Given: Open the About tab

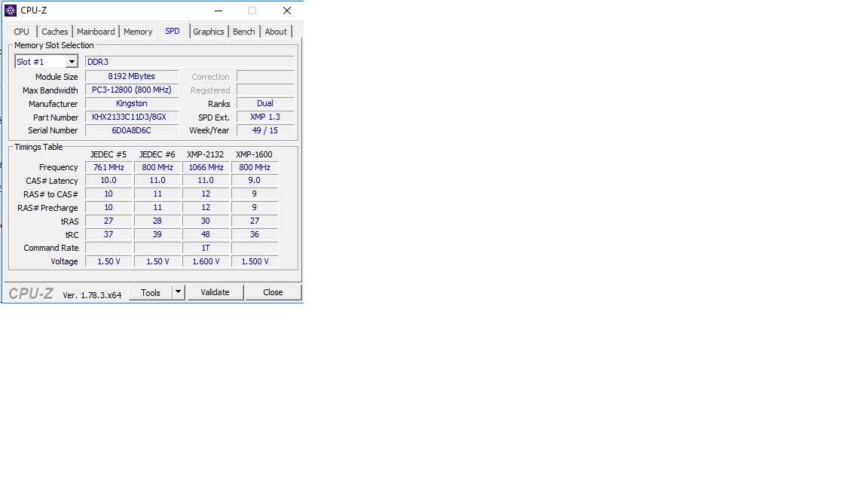Looking at the screenshot, I should 276,32.
